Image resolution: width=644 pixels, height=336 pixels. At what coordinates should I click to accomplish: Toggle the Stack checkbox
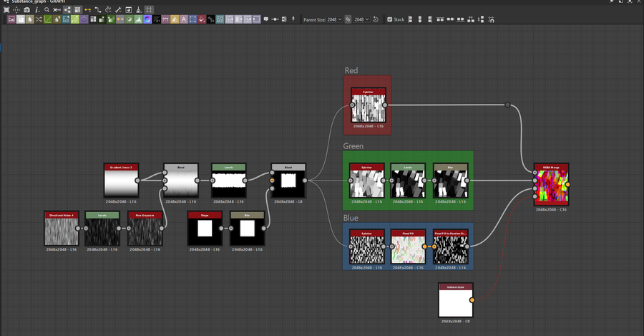[x=390, y=19]
